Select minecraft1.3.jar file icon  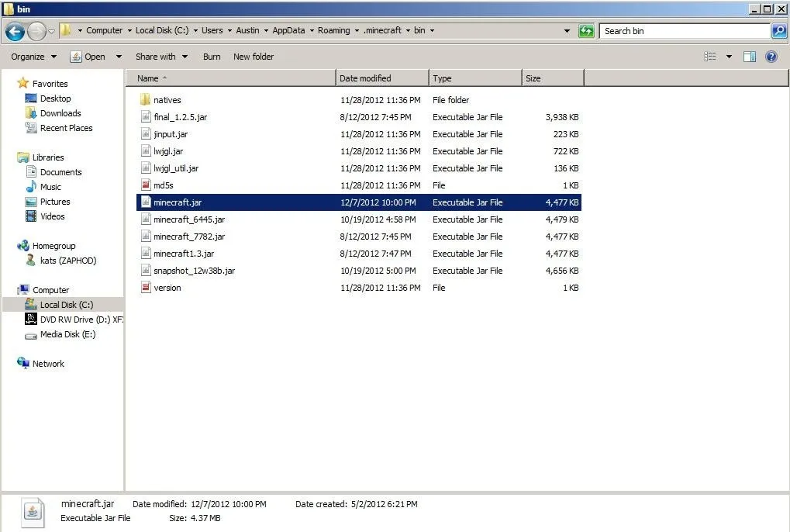click(x=146, y=254)
